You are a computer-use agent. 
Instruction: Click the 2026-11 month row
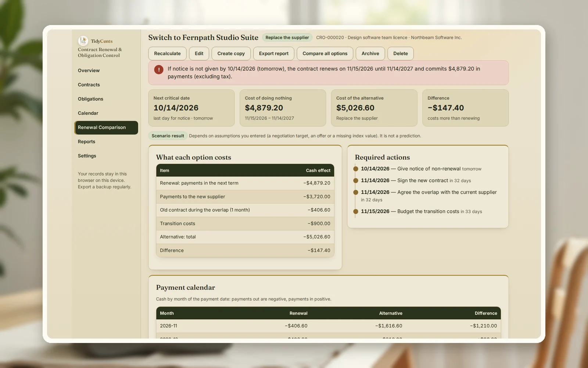pos(328,326)
